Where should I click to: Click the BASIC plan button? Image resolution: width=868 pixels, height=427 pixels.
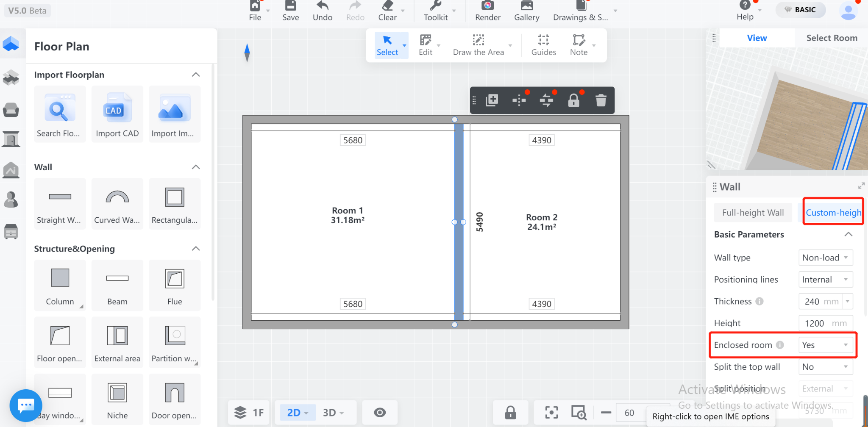[800, 10]
